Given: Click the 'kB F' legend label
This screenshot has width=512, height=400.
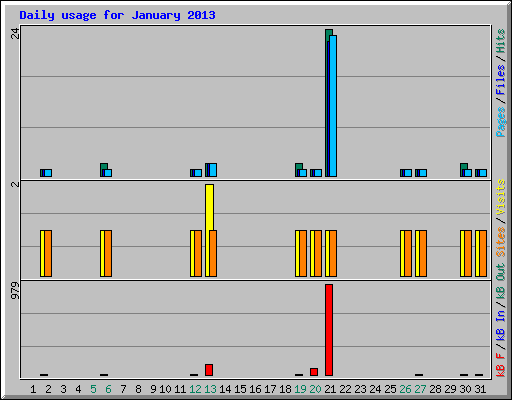Looking at the screenshot, I should [501, 365].
